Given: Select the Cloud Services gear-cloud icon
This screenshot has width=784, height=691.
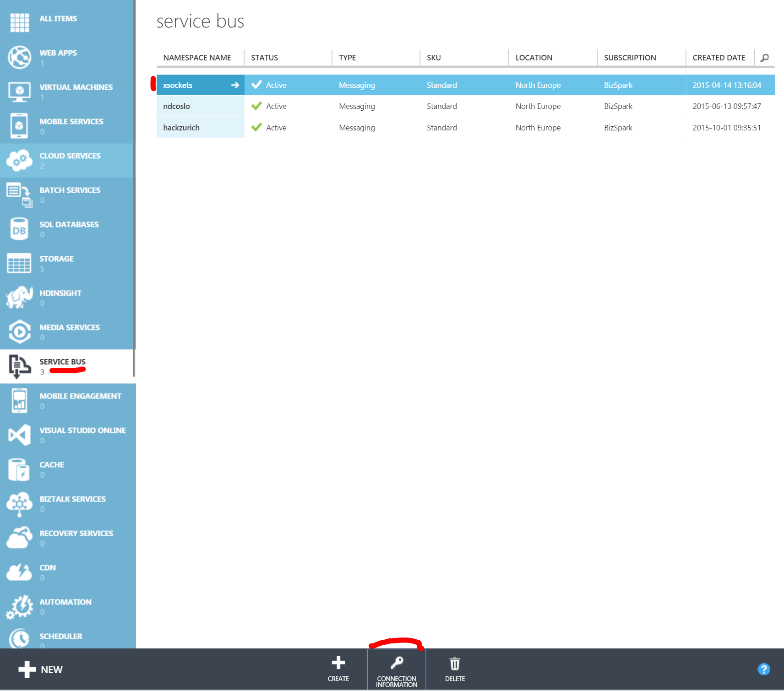Looking at the screenshot, I should (19, 160).
